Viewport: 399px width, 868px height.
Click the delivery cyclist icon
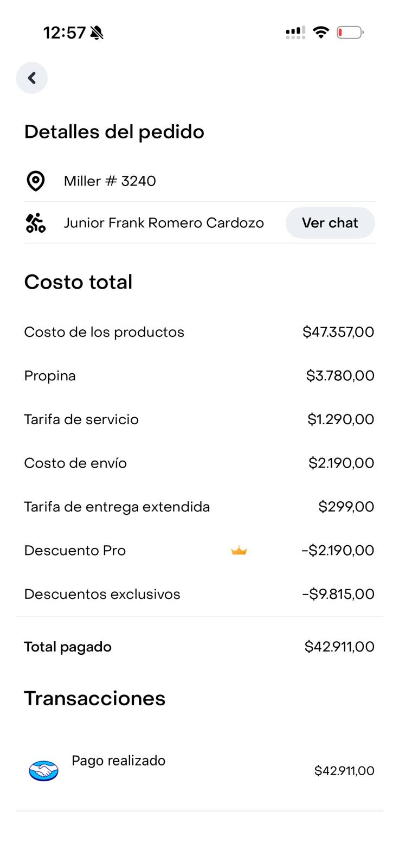pyautogui.click(x=36, y=223)
